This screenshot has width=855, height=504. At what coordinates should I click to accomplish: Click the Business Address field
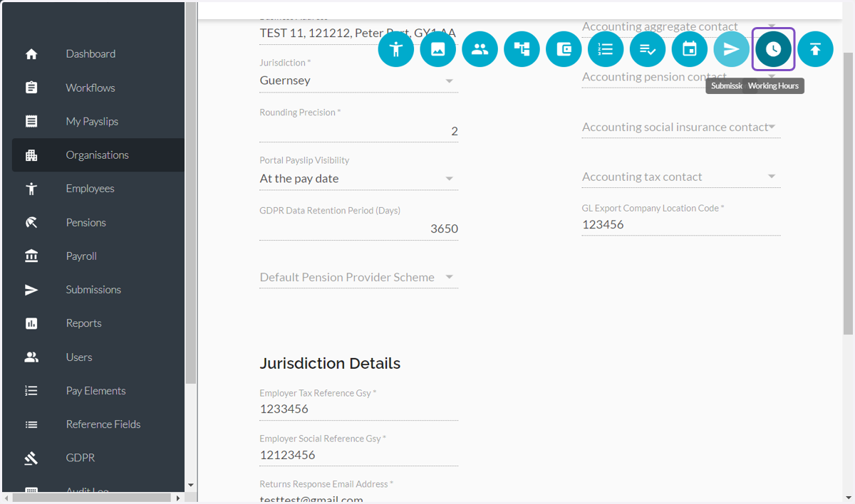[358, 33]
